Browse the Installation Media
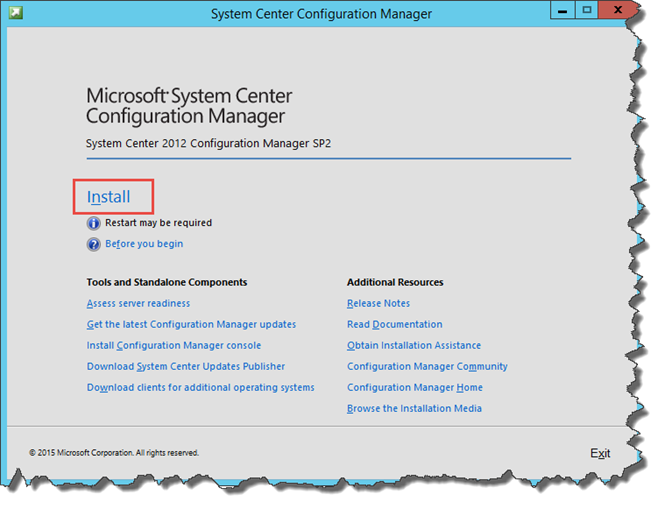Image resolution: width=665 pixels, height=509 pixels. tap(414, 408)
